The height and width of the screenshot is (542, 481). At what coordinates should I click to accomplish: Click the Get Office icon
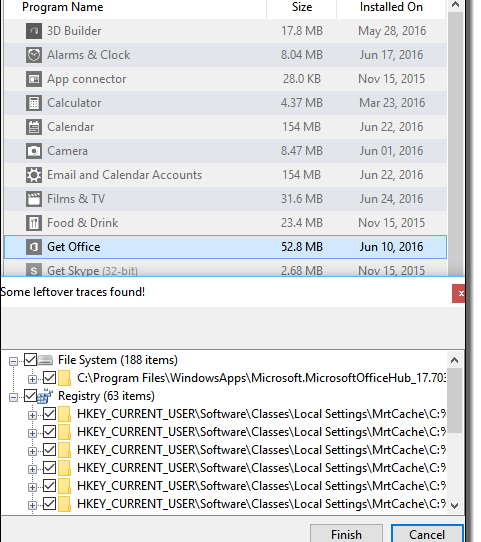(x=34, y=247)
